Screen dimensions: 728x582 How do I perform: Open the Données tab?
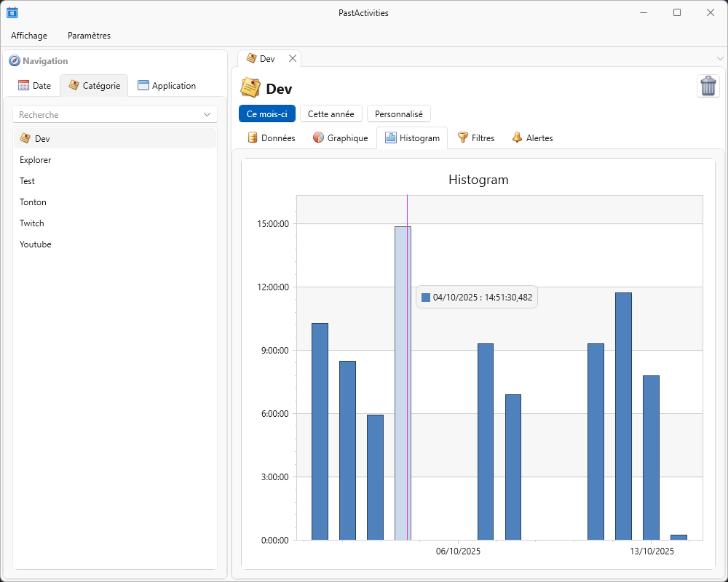272,137
